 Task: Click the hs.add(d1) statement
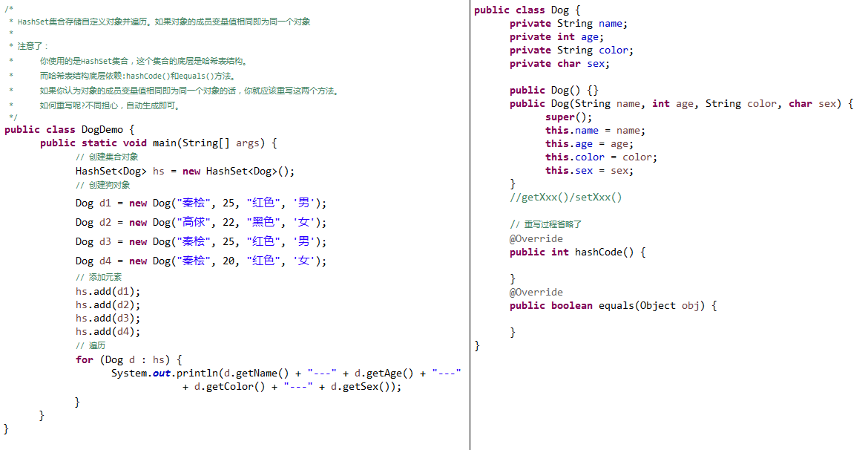[108, 291]
